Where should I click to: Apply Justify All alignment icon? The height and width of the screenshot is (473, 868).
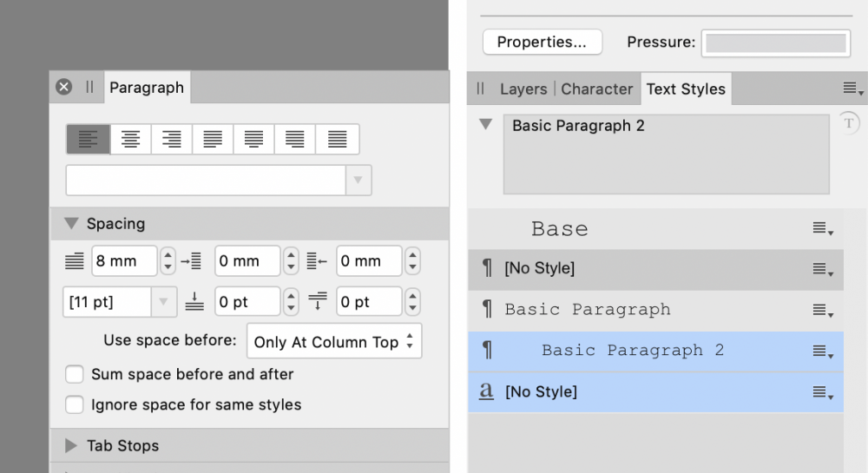tap(338, 139)
